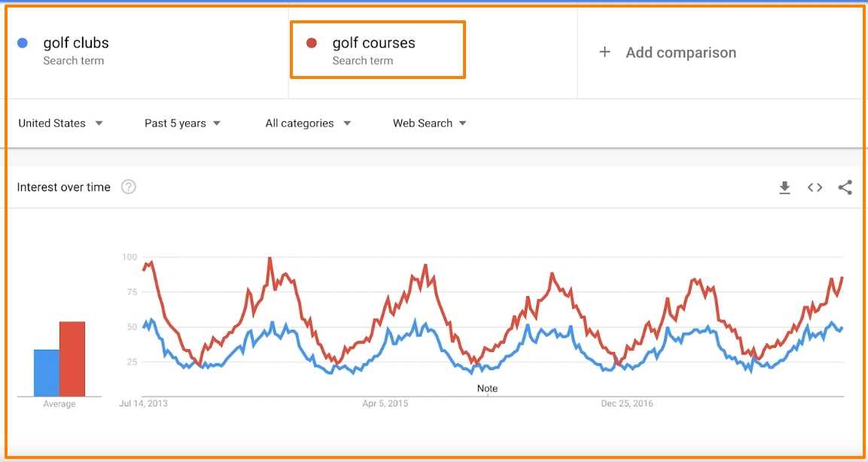The image size is (868, 462).
Task: Click the Note marker on the chart
Action: (487, 388)
